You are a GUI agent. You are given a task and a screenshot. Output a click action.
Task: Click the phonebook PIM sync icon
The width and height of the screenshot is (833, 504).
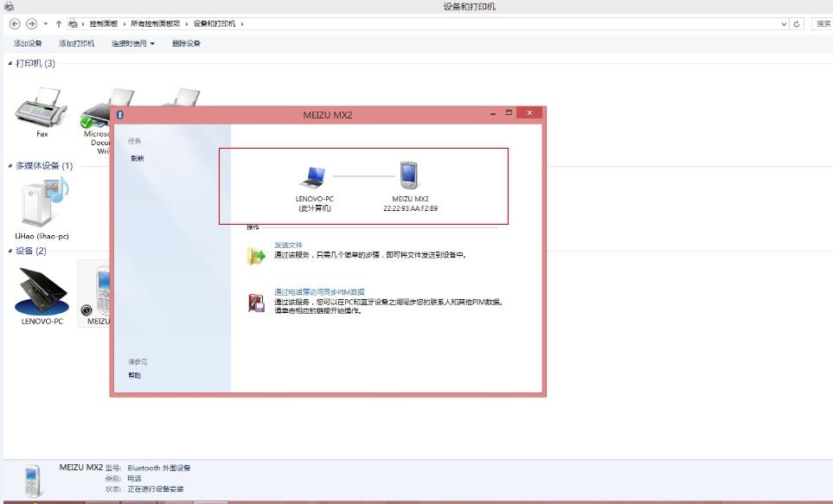[257, 303]
